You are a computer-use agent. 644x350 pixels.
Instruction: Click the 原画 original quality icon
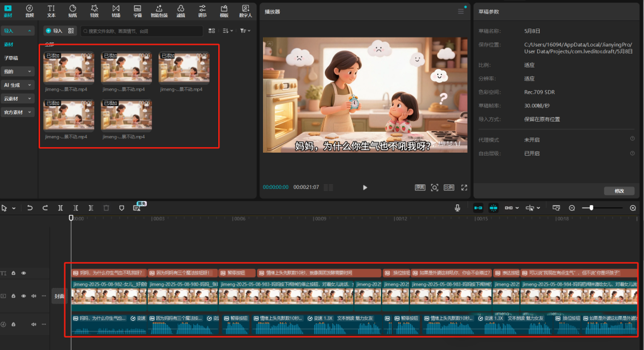(x=420, y=187)
